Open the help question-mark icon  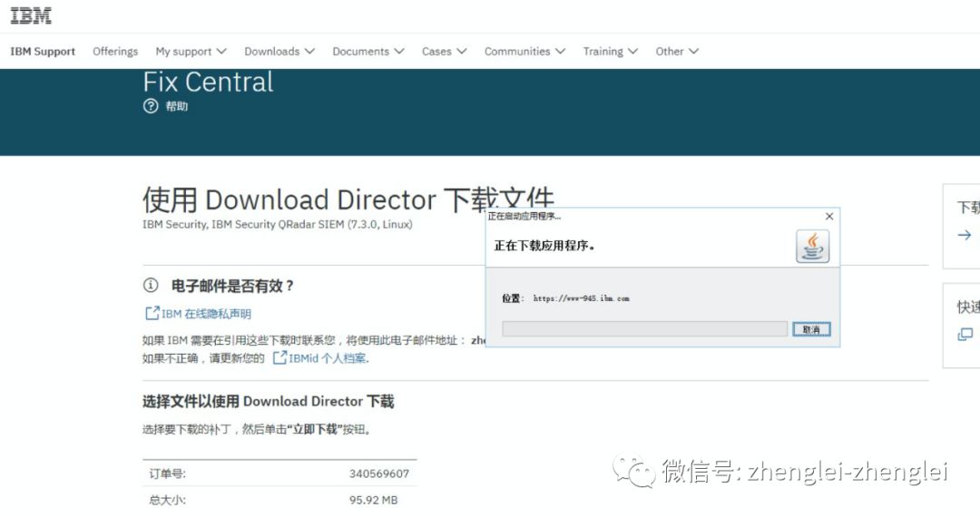(x=151, y=106)
